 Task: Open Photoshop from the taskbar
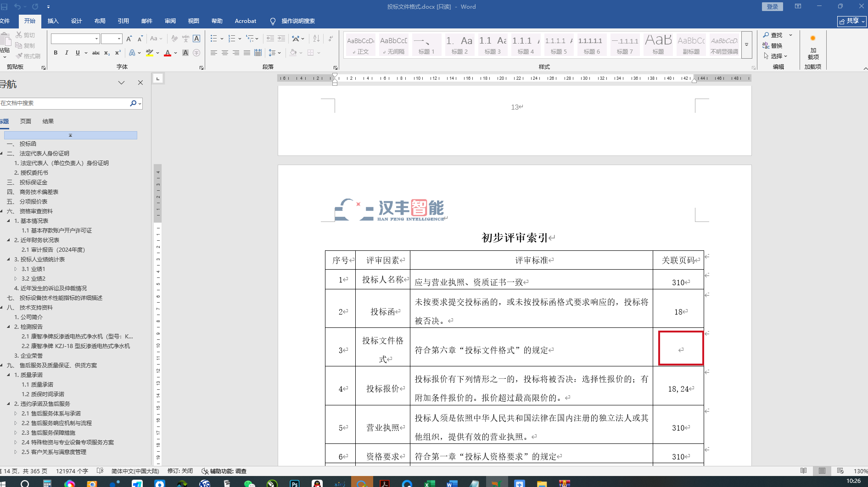[294, 483]
